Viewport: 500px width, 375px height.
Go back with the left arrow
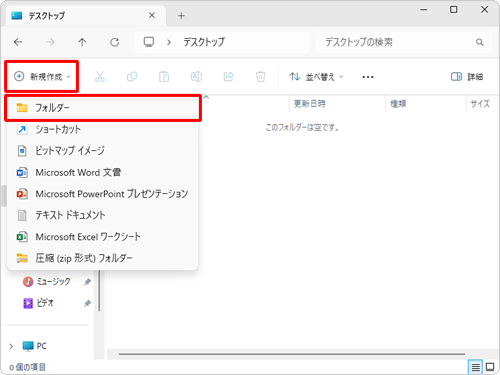(x=18, y=42)
